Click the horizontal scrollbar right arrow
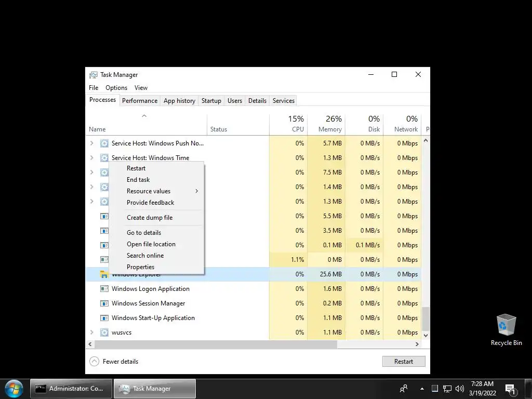The height and width of the screenshot is (399, 532). click(417, 344)
